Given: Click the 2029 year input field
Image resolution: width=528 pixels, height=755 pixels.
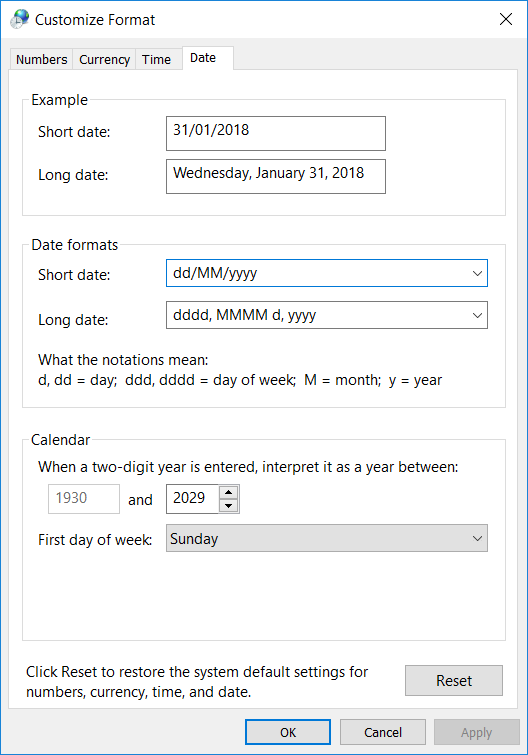Looking at the screenshot, I should coord(193,499).
